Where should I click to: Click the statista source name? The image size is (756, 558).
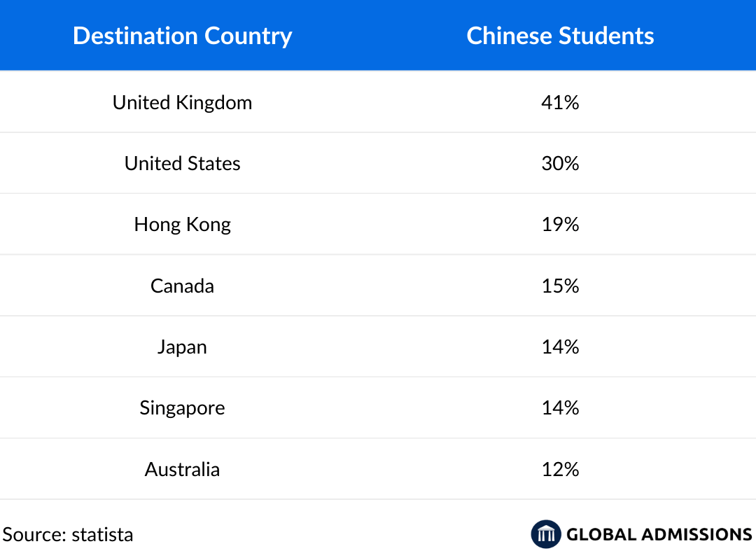[102, 535]
